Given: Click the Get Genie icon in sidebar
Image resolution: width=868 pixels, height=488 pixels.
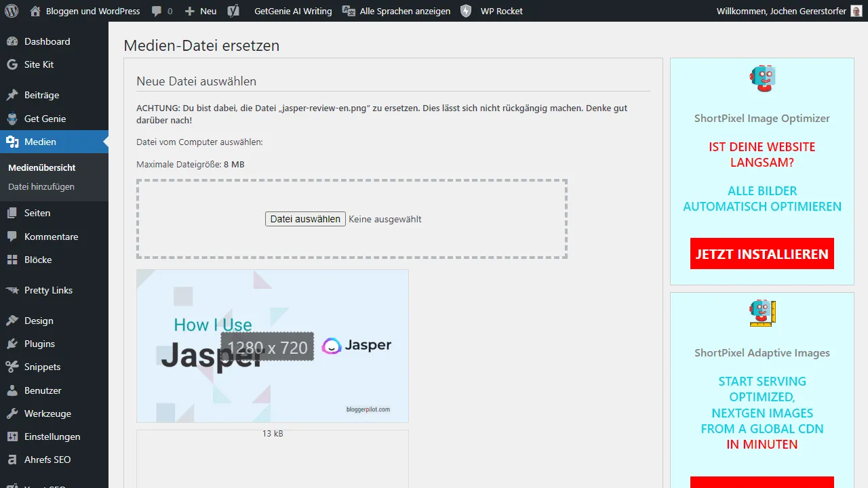Looking at the screenshot, I should click(12, 119).
